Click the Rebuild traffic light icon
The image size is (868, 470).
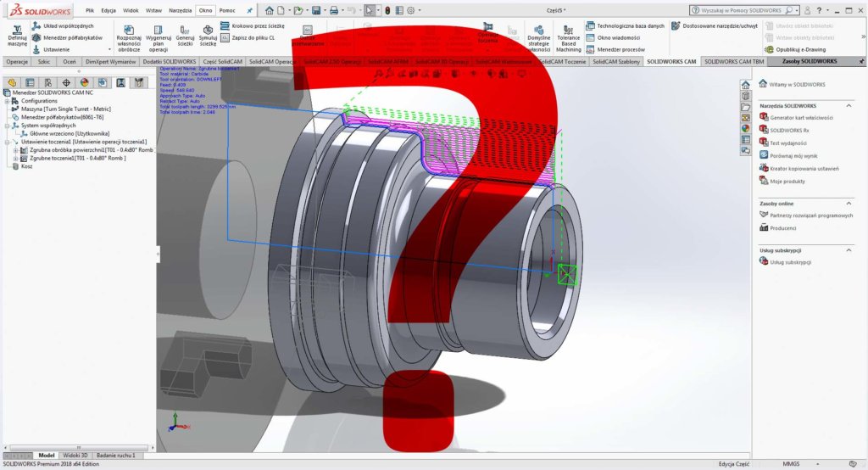[x=387, y=10]
